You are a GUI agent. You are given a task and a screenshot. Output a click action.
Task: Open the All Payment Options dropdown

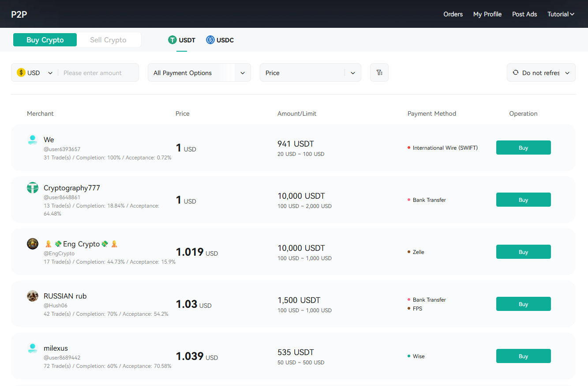click(x=199, y=72)
